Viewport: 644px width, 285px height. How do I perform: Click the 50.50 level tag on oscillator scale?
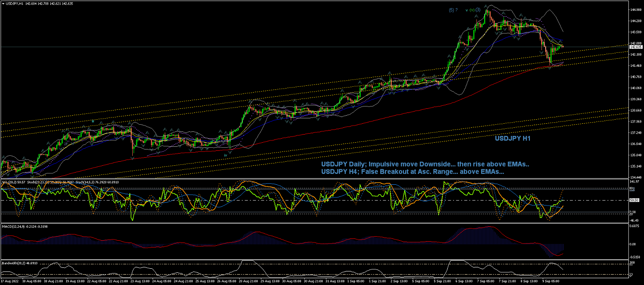coord(635,200)
